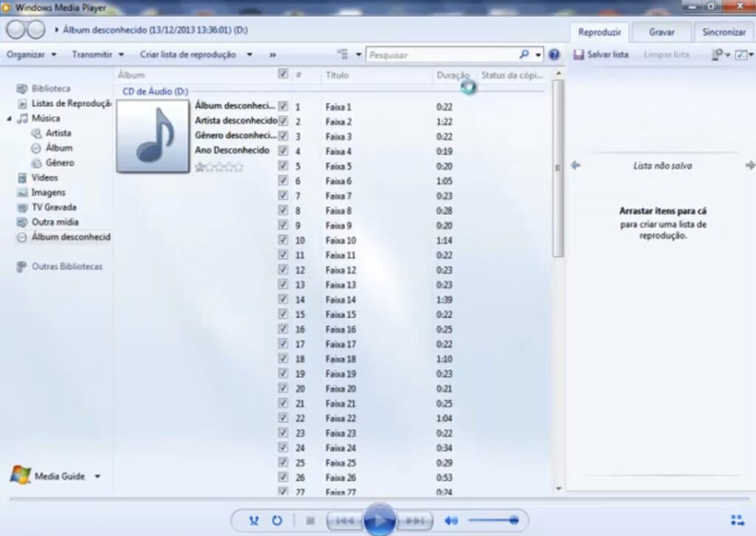Open Biblioteca in the sidebar
This screenshot has height=536, width=756.
(51, 89)
